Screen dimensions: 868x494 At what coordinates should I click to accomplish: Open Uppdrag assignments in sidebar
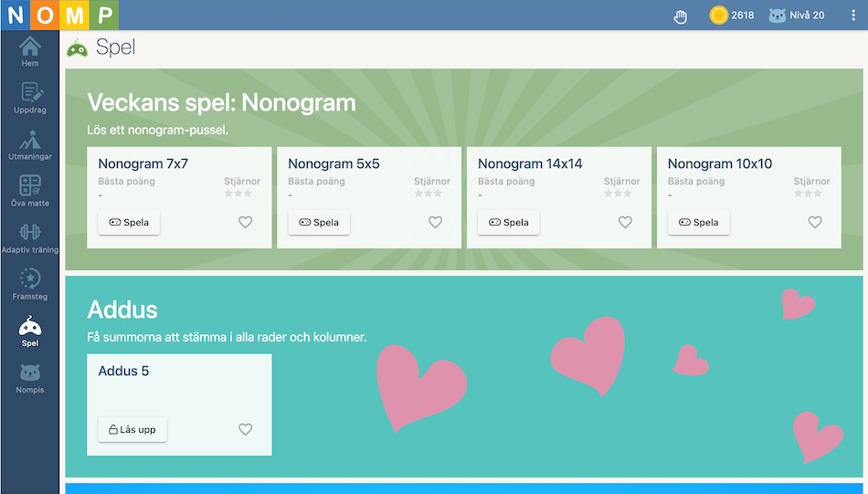point(30,98)
